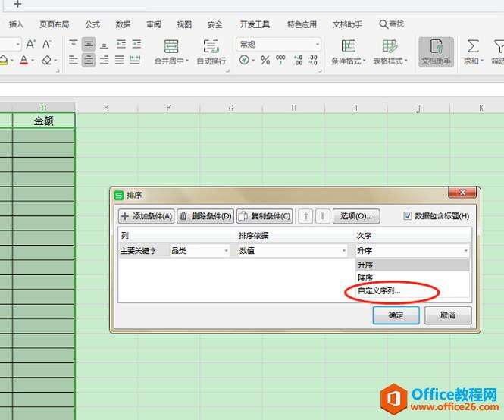
Task: Apply distributed alignment
Action: [135, 60]
